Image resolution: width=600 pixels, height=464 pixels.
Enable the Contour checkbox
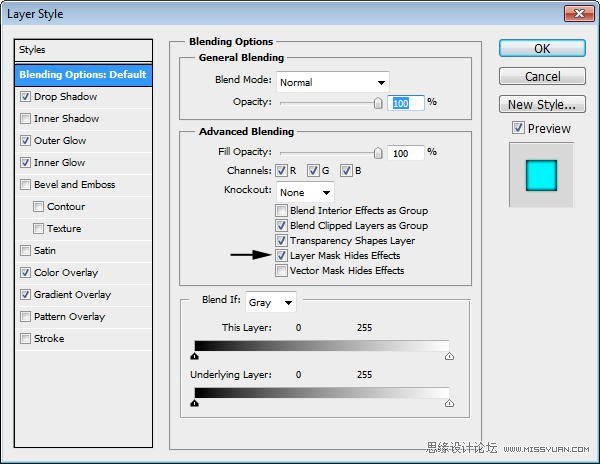click(x=38, y=207)
